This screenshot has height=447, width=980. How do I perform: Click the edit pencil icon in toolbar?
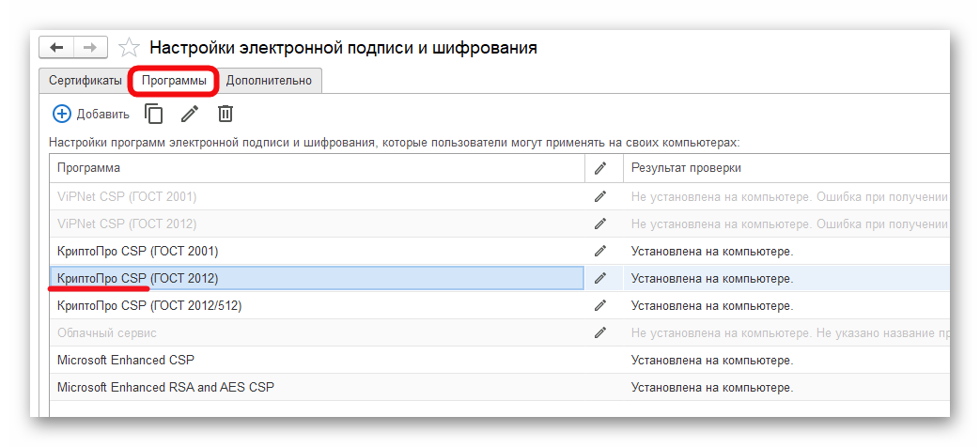[x=190, y=114]
